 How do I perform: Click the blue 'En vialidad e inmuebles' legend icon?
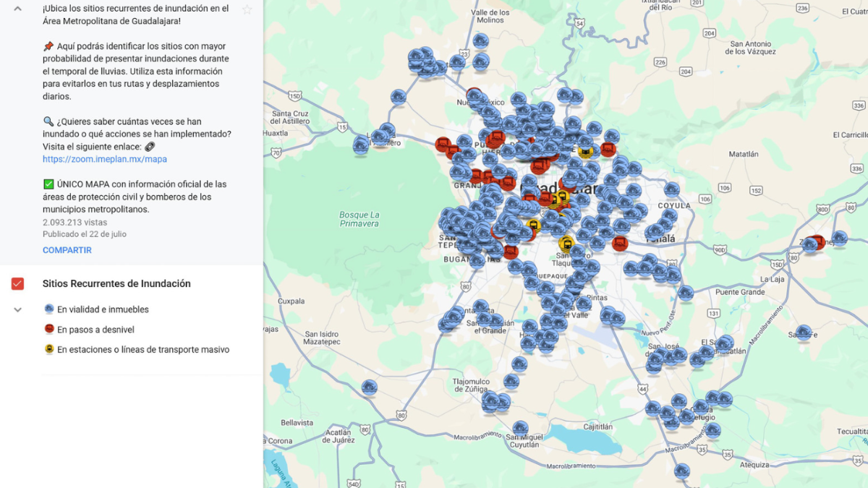[x=49, y=309]
